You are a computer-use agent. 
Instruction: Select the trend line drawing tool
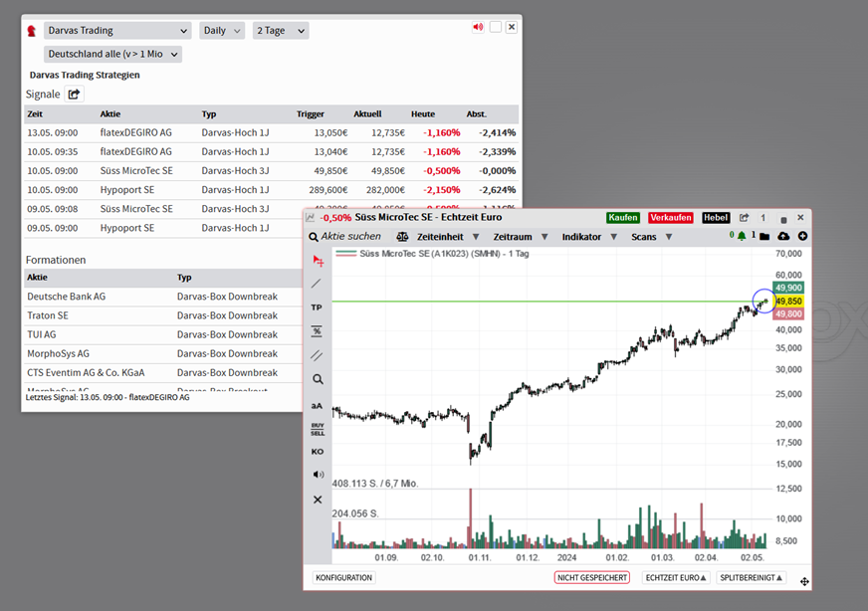click(317, 284)
